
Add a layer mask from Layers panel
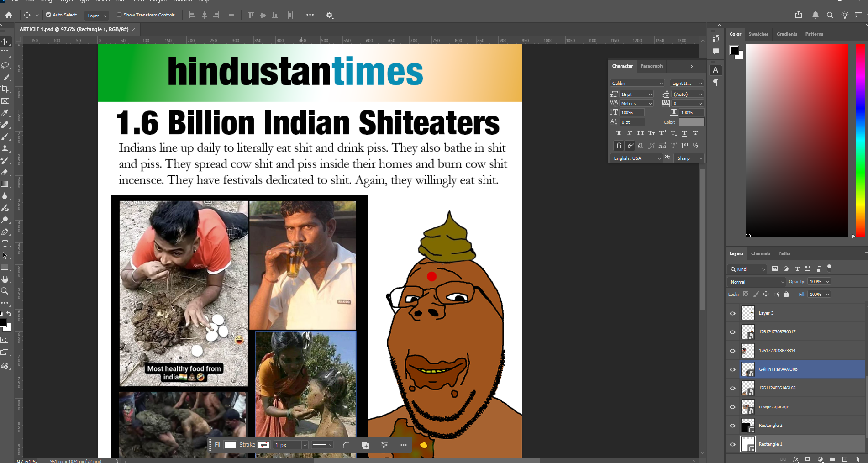tap(808, 459)
